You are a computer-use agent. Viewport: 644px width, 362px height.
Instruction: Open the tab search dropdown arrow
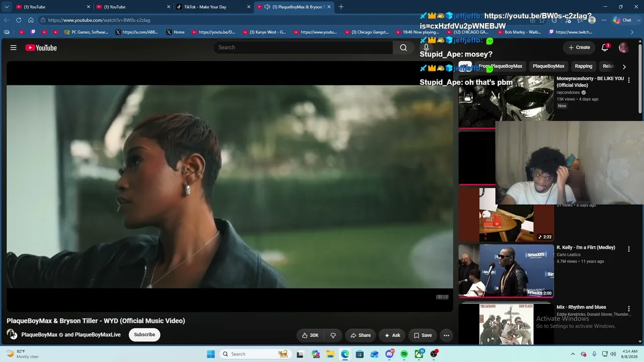tap(7, 7)
